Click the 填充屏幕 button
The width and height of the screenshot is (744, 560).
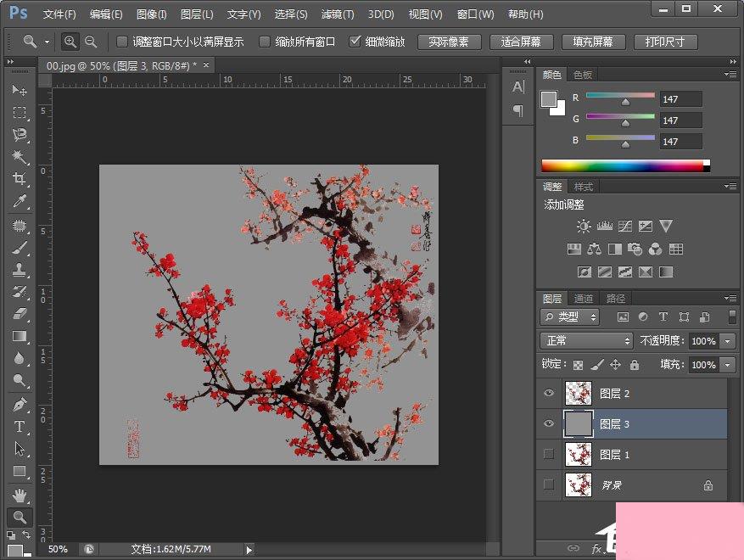(x=593, y=42)
